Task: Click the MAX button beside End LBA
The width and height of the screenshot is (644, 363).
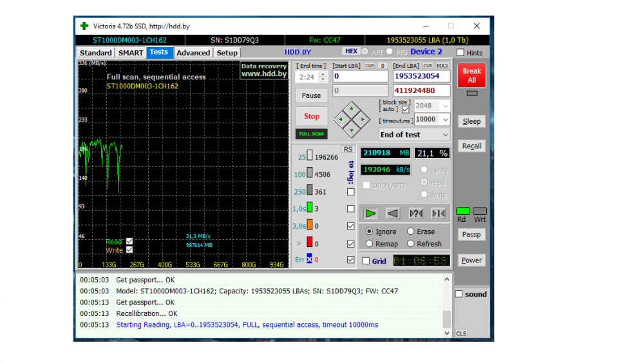Action: click(442, 66)
